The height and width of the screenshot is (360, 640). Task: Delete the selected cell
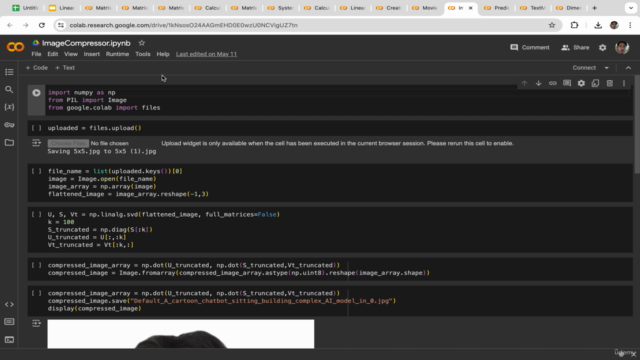tap(610, 83)
